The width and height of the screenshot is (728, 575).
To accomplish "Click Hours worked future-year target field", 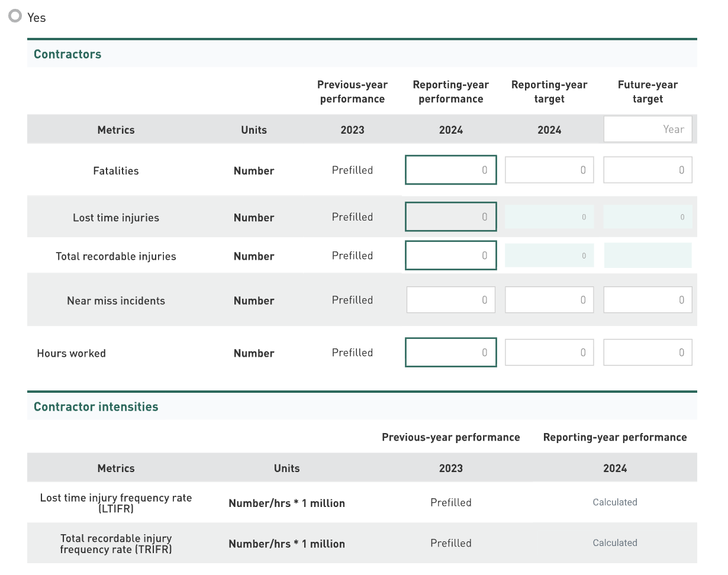I will 648,353.
